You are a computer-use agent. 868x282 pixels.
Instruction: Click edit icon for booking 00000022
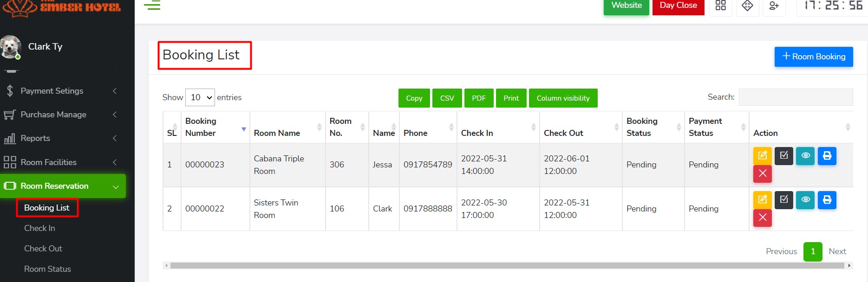point(762,199)
